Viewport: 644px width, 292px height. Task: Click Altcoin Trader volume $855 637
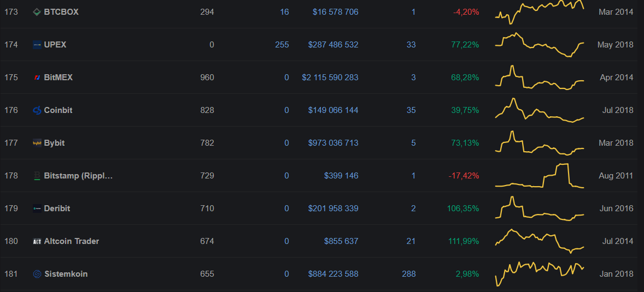point(341,241)
